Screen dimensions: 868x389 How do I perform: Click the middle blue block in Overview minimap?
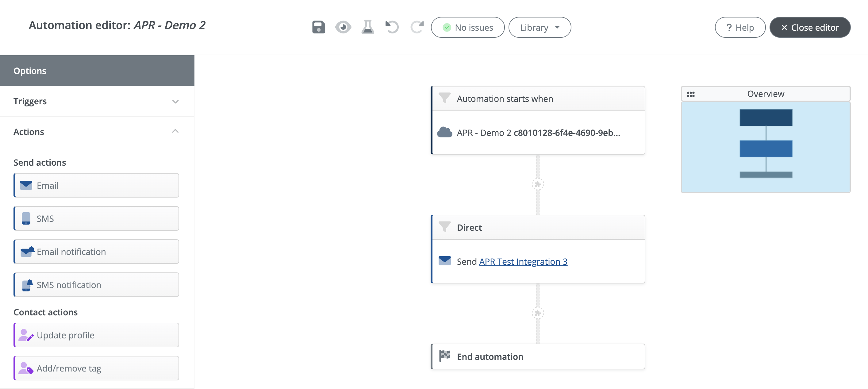pyautogui.click(x=766, y=149)
